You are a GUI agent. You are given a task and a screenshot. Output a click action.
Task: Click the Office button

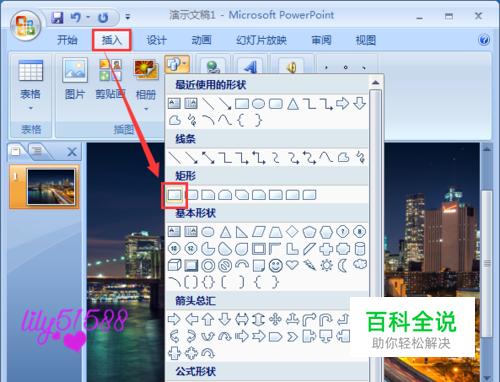26,26
